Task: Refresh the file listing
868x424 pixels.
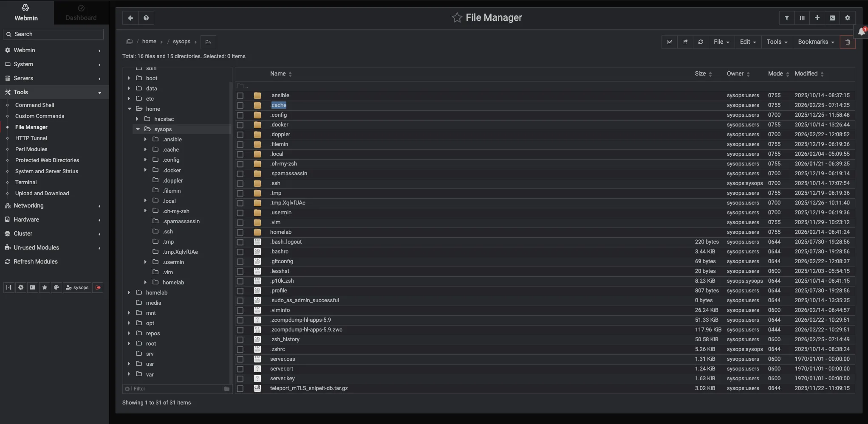Action: click(701, 42)
